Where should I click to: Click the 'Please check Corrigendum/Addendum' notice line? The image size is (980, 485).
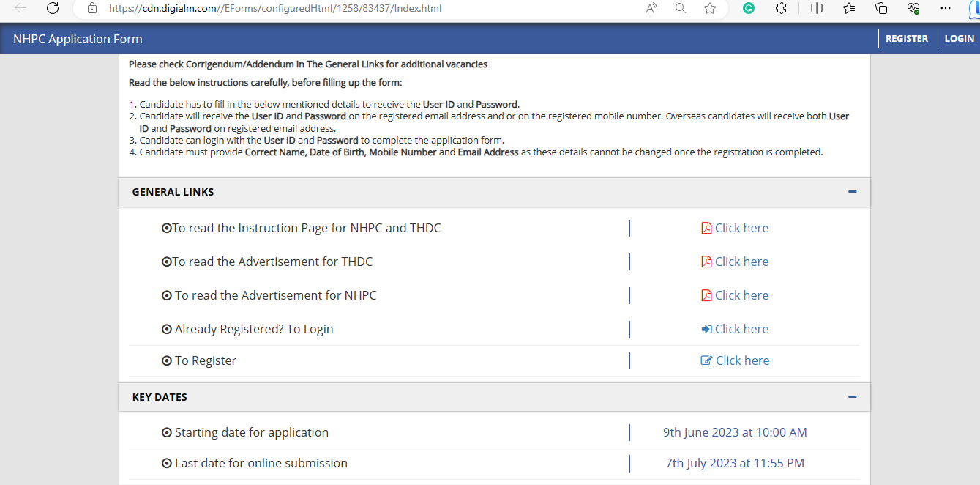[x=308, y=64]
